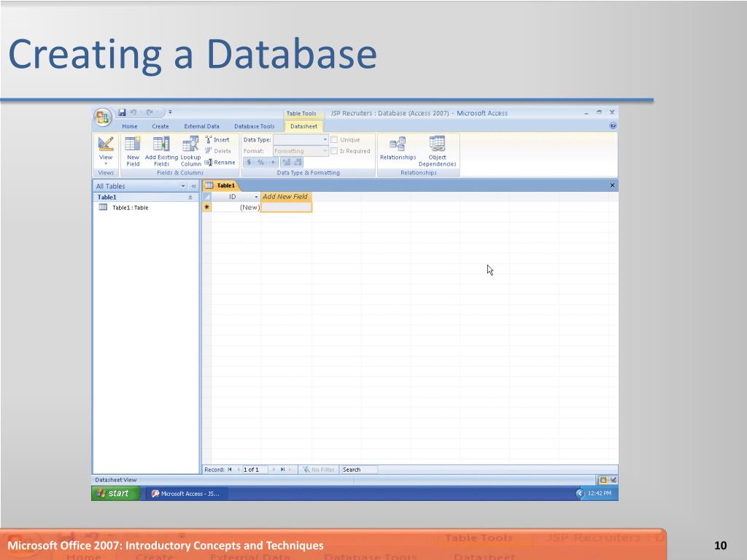Click the increase decimals icon
Image resolution: width=747 pixels, height=560 pixels.
pyautogui.click(x=286, y=163)
